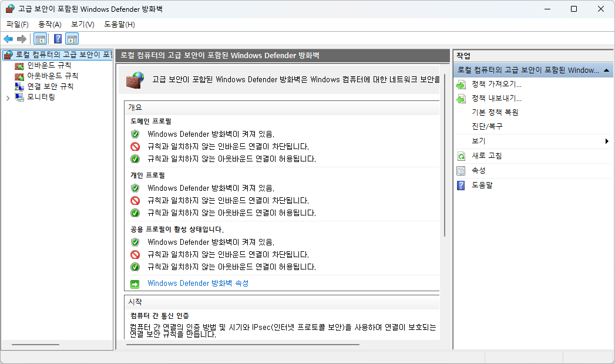The width and height of the screenshot is (615, 364).
Task: Open 연결 보안 규칙 node
Action: [50, 86]
